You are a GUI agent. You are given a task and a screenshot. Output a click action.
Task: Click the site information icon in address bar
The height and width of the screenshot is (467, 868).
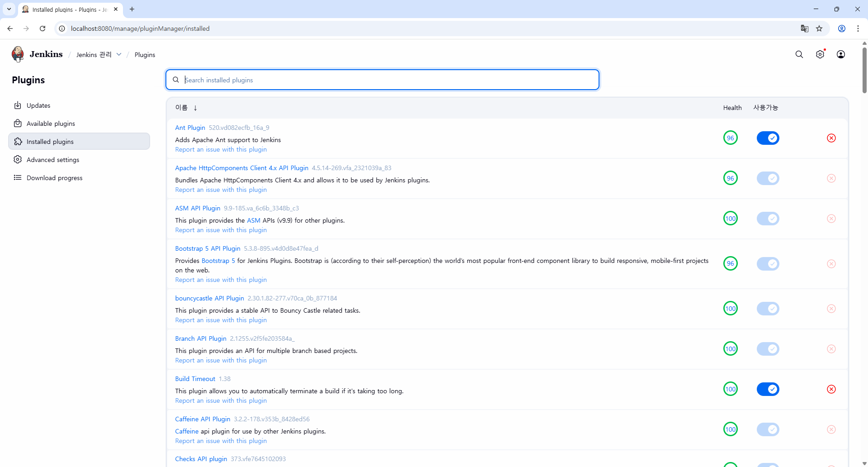pos(62,29)
